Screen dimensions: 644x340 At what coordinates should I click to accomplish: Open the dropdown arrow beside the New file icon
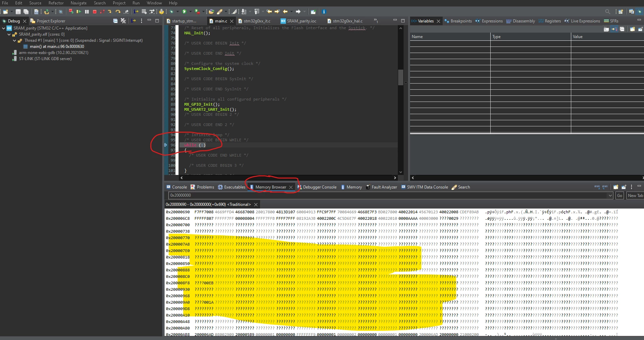(x=11, y=12)
